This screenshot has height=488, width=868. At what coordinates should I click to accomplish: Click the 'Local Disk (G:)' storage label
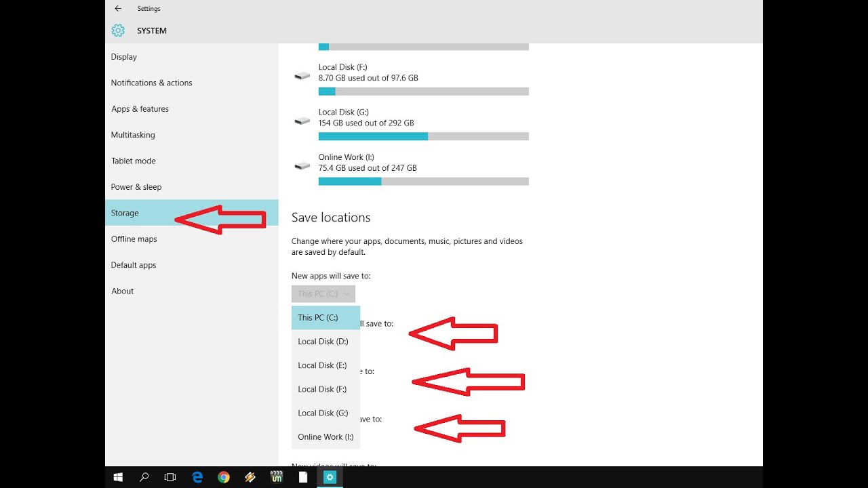pyautogui.click(x=344, y=112)
